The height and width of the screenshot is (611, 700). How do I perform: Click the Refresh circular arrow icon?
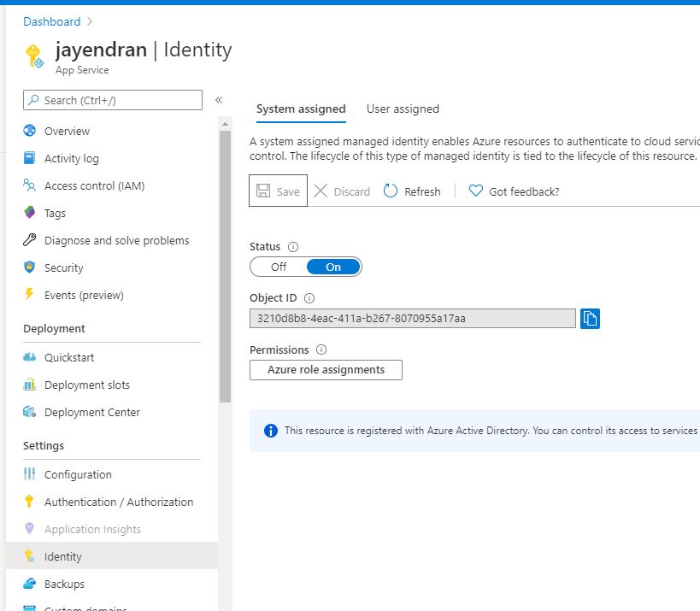[391, 191]
